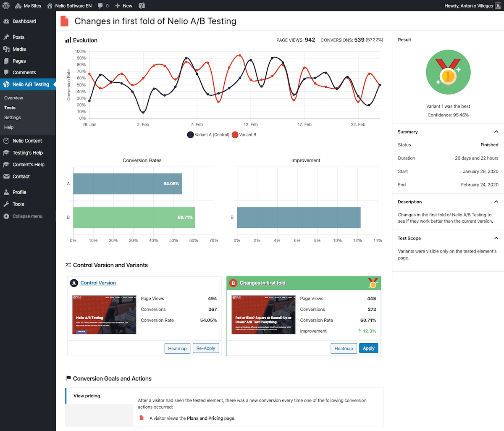This screenshot has height=431, width=504.
Task: Click the Re-Apply button
Action: click(206, 348)
